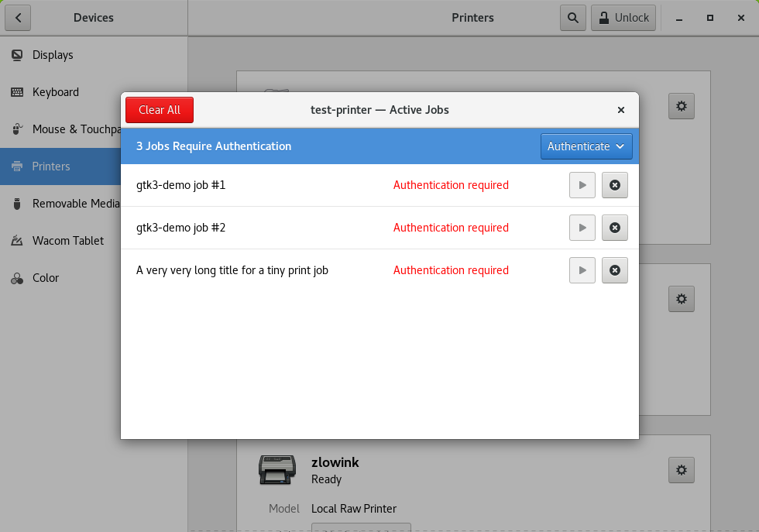Open settings gear for second printer

pyautogui.click(x=682, y=299)
